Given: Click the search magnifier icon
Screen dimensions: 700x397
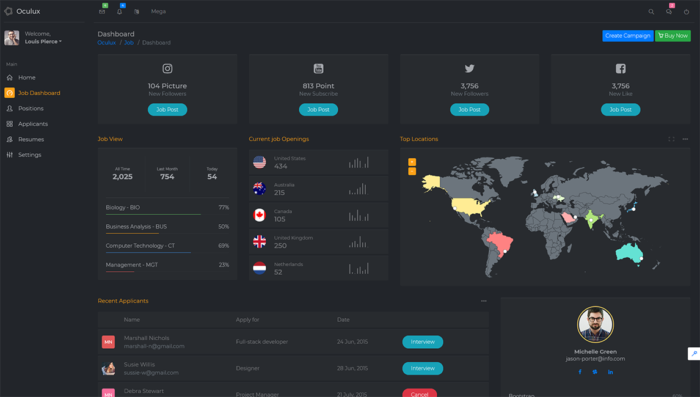Looking at the screenshot, I should [651, 12].
